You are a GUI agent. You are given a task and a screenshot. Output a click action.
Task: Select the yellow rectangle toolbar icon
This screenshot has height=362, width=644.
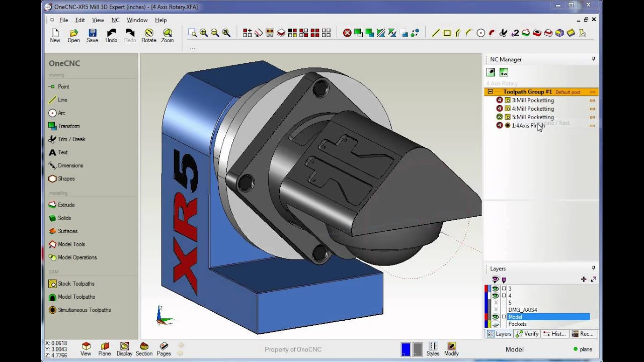447,33
